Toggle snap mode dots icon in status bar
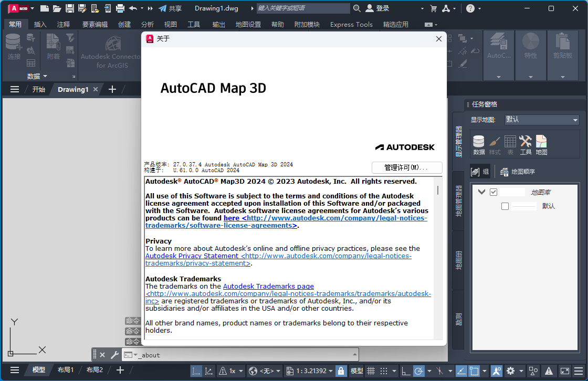The width and height of the screenshot is (588, 381). pos(384,371)
